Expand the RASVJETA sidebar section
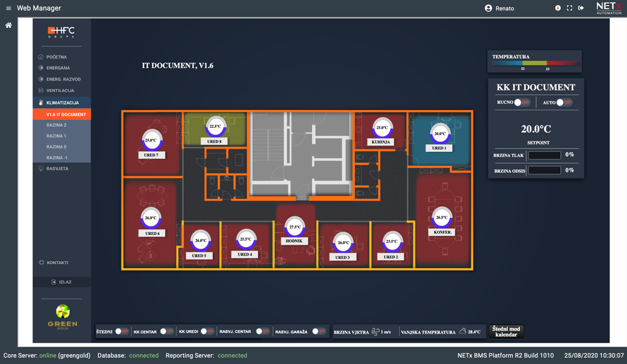 (57, 168)
